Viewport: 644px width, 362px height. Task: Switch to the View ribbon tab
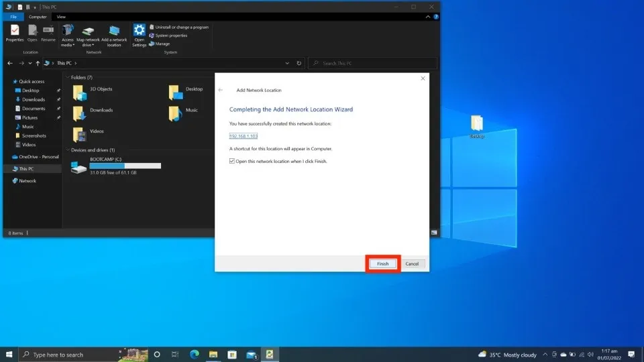(61, 16)
